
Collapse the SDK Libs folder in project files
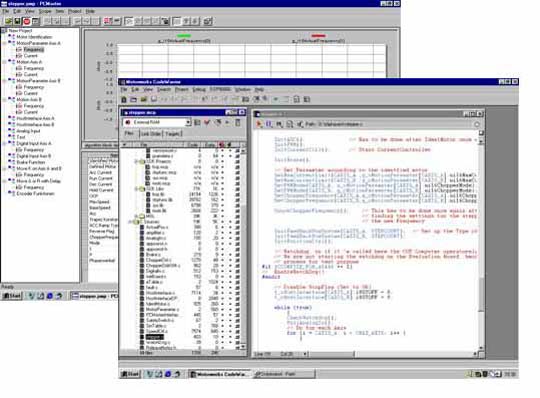coord(136,189)
